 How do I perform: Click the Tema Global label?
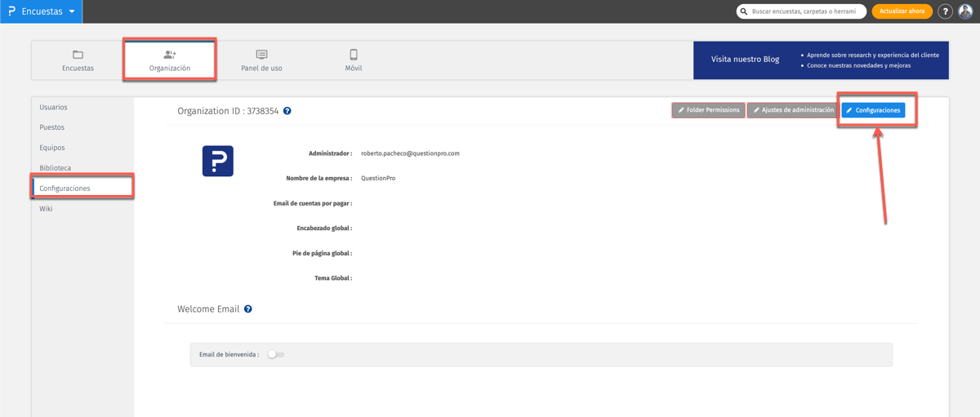pos(333,278)
